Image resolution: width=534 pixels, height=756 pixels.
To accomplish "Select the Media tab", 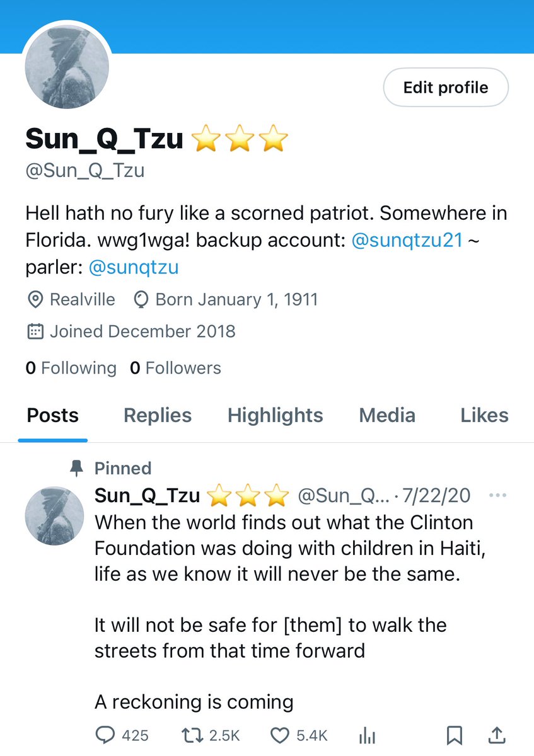I will coord(387,416).
